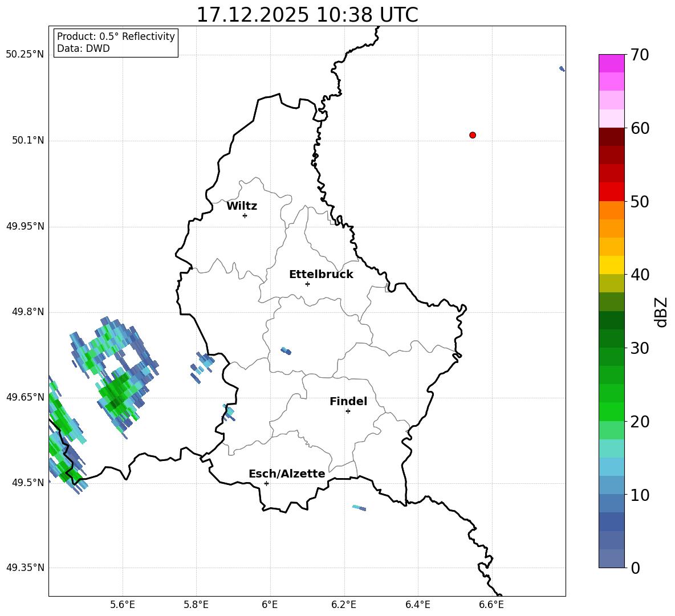Screen dimensions: 675x616
Task: Click the orange colorbar swatch below 50
Action: point(611,210)
